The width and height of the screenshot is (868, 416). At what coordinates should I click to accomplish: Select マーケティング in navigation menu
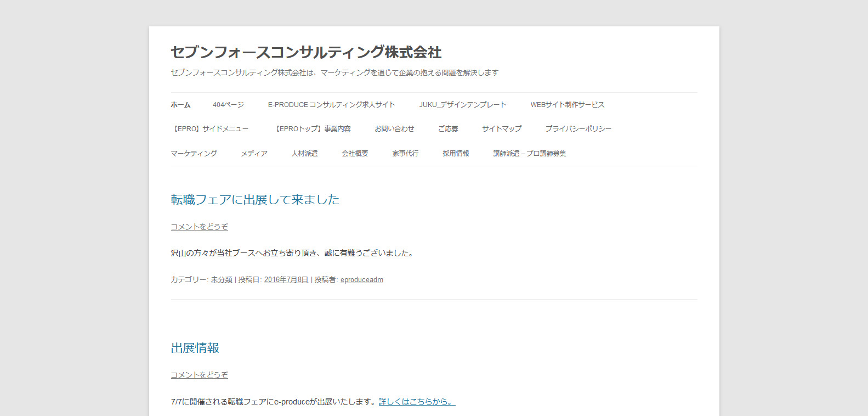pyautogui.click(x=194, y=154)
